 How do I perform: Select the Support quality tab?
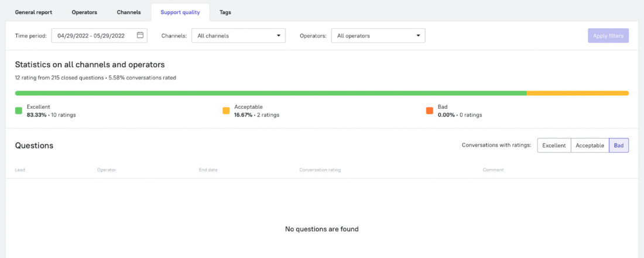[x=180, y=12]
